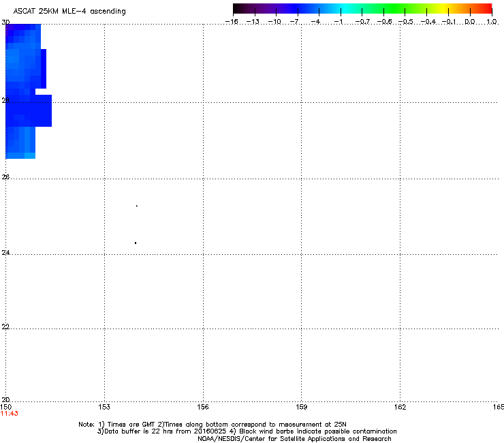Click the longitude label 162
Image resolution: width=504 pixels, height=443 pixels.
click(x=400, y=408)
